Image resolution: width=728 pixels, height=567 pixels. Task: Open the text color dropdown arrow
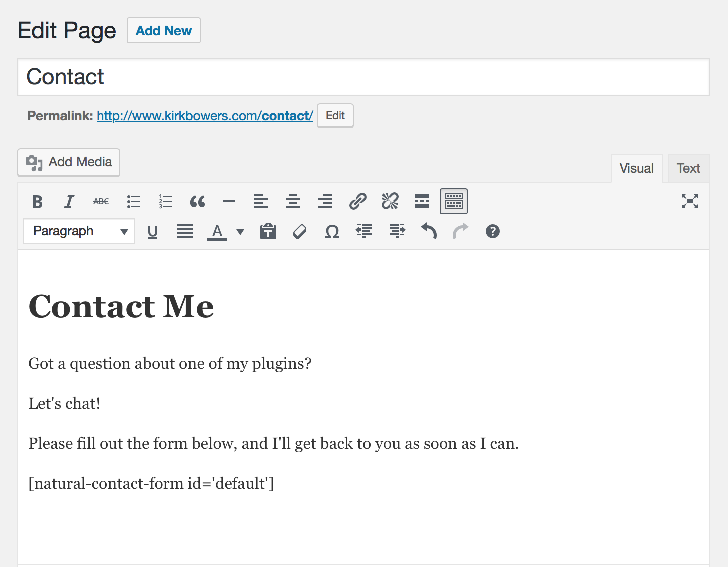coord(240,232)
